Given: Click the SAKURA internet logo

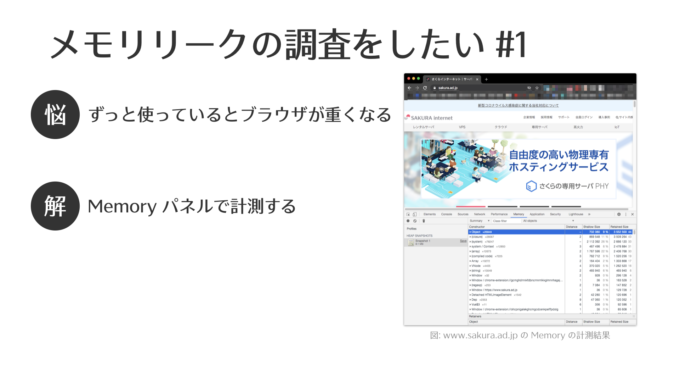Looking at the screenshot, I should 429,118.
